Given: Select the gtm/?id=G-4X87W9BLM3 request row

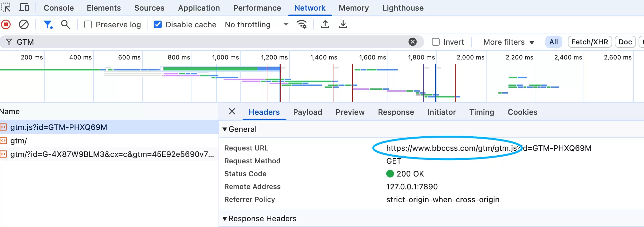Looking at the screenshot, I should point(109,154).
